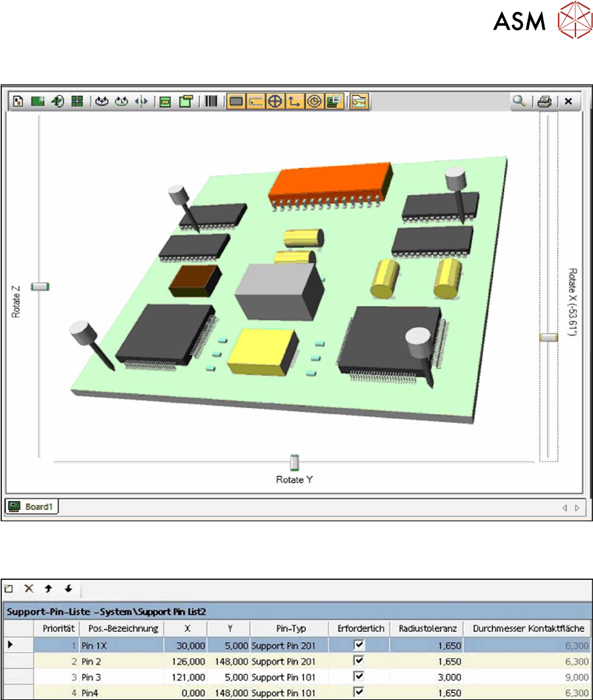Viewport: 593px width, 700px height.
Task: Click the rotate clockwise icon
Action: tap(121, 101)
